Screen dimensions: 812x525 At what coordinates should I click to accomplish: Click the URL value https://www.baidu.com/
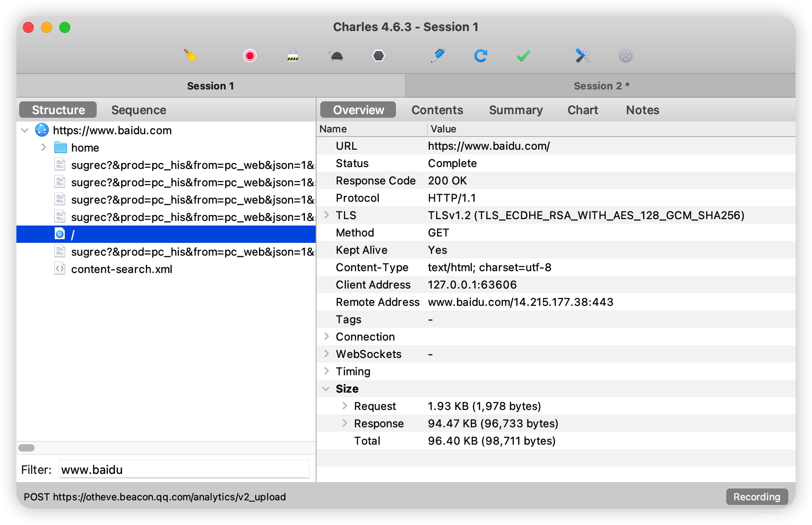click(489, 146)
